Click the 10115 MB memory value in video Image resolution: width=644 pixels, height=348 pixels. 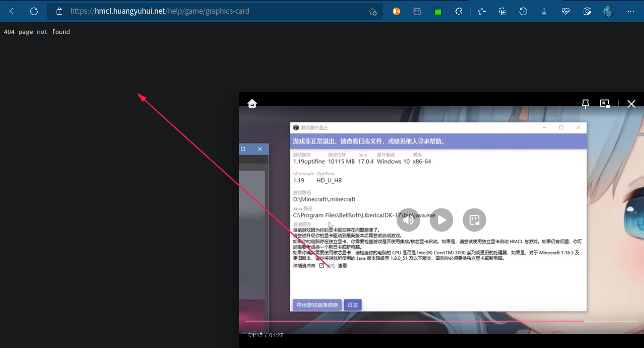pos(341,161)
